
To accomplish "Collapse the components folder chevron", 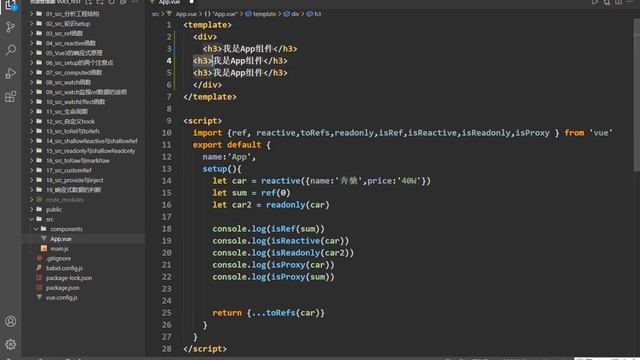I will 36,229.
